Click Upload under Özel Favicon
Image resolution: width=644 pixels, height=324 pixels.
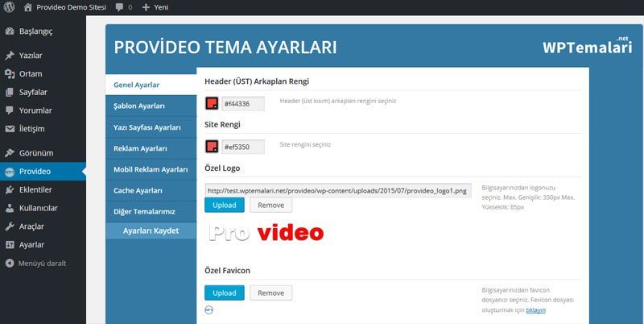click(x=225, y=293)
